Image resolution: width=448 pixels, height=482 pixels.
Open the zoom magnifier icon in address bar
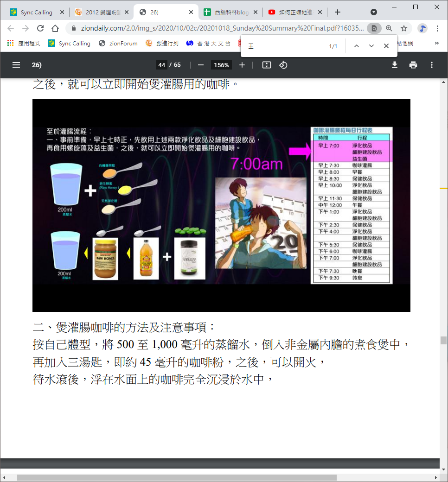389,29
